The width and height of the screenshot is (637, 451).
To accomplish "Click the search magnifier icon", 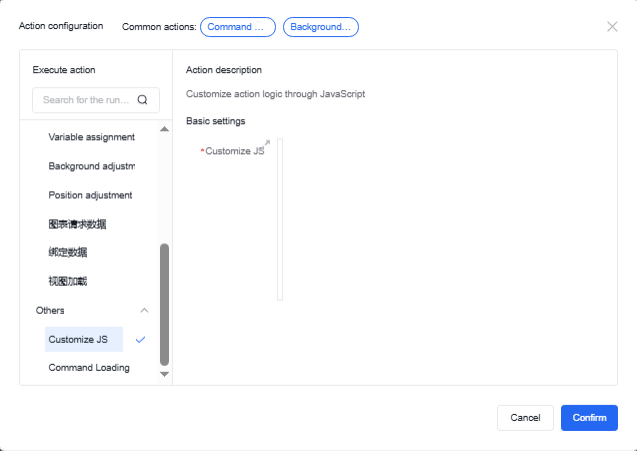I will click(x=142, y=100).
